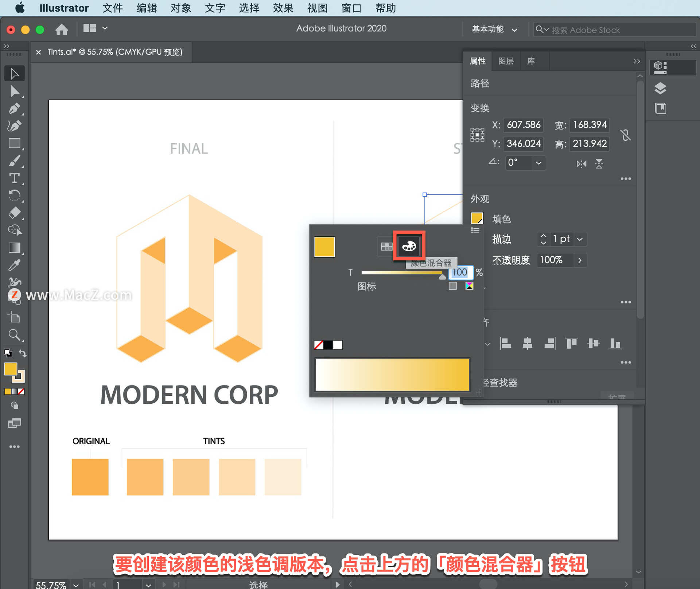This screenshot has height=589, width=700.
Task: Open rotation angle dropdown
Action: (x=538, y=163)
